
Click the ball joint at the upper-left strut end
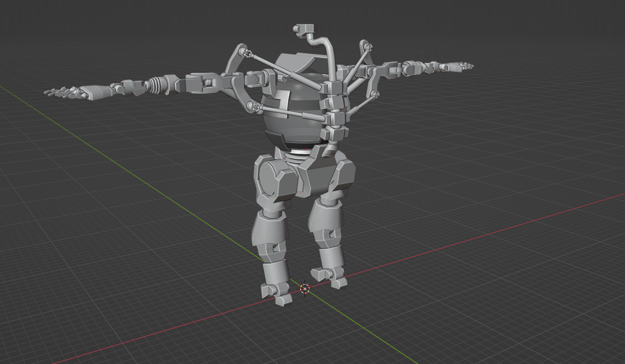[x=244, y=52]
